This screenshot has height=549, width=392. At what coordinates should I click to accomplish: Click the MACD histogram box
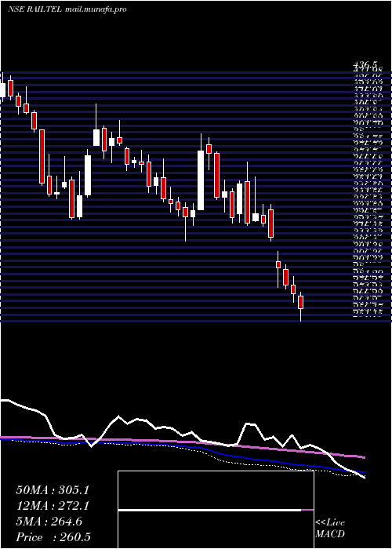click(x=216, y=510)
